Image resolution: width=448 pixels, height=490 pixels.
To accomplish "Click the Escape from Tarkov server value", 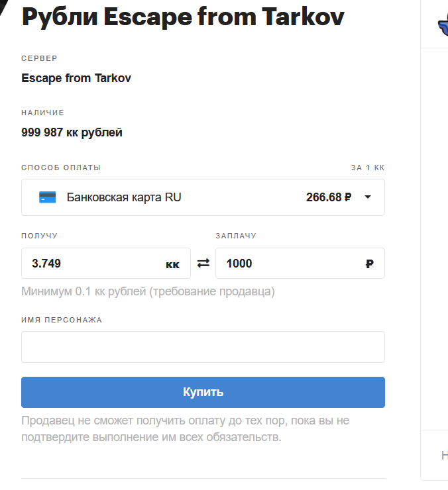I will 76,78.
